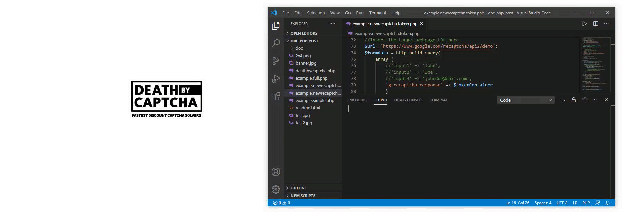Image resolution: width=644 pixels, height=221 pixels.
Task: Toggle output scroll lock
Action: pos(574,100)
